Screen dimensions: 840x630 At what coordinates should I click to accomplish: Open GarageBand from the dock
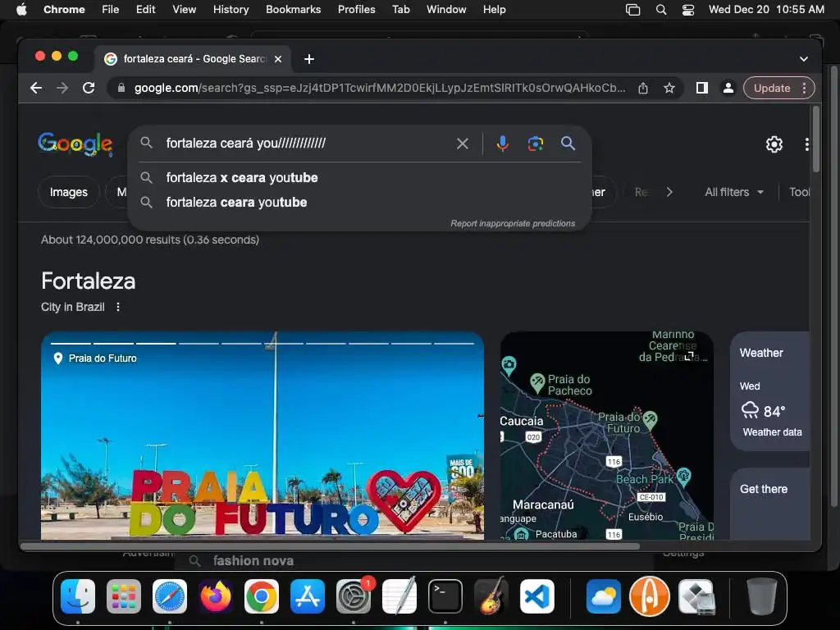491,596
